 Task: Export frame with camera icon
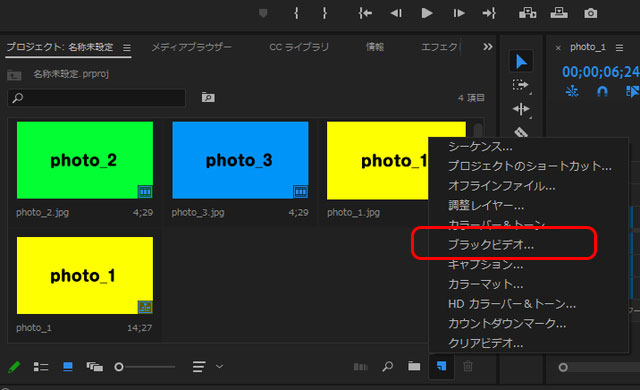pyautogui.click(x=590, y=13)
